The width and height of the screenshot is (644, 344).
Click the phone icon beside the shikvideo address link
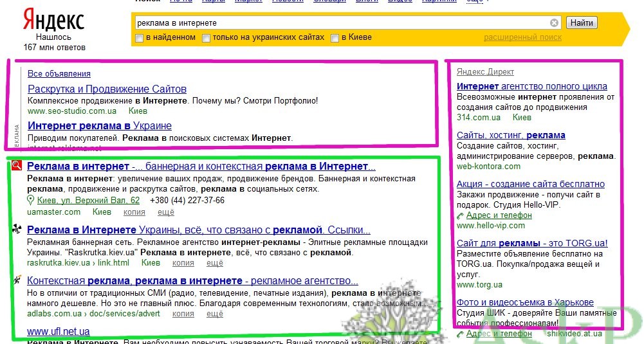pos(460,334)
